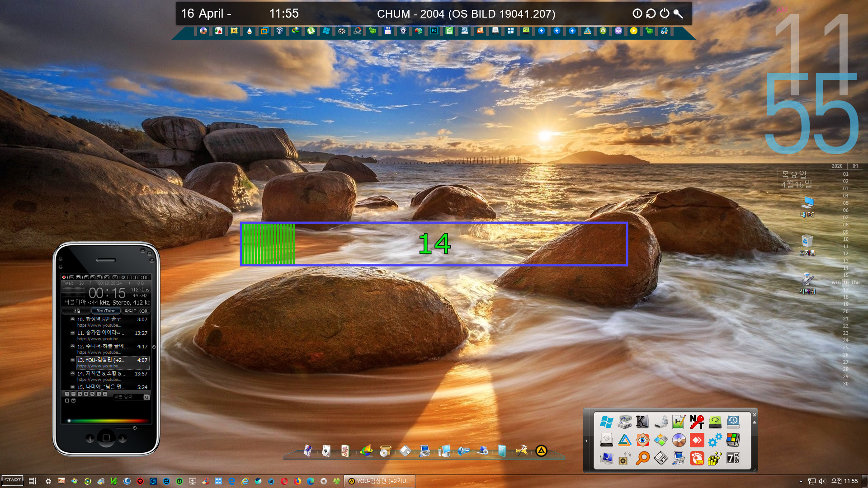Click the shutdown power icon in the top bar
This screenshot has height=488, width=868.
[665, 14]
